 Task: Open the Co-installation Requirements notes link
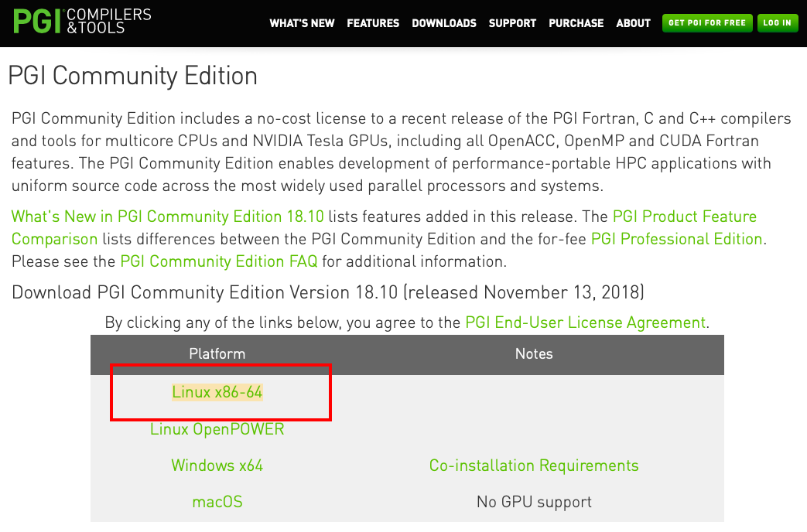click(x=534, y=465)
